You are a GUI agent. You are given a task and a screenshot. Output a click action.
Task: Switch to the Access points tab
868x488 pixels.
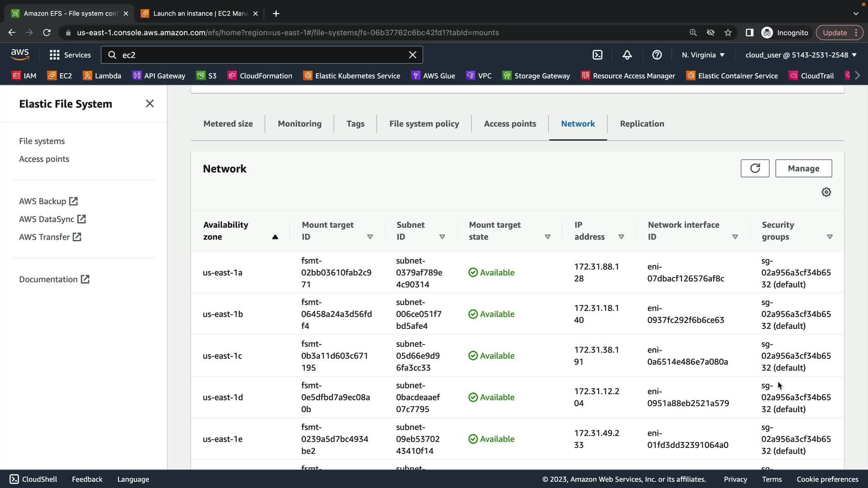click(x=509, y=124)
